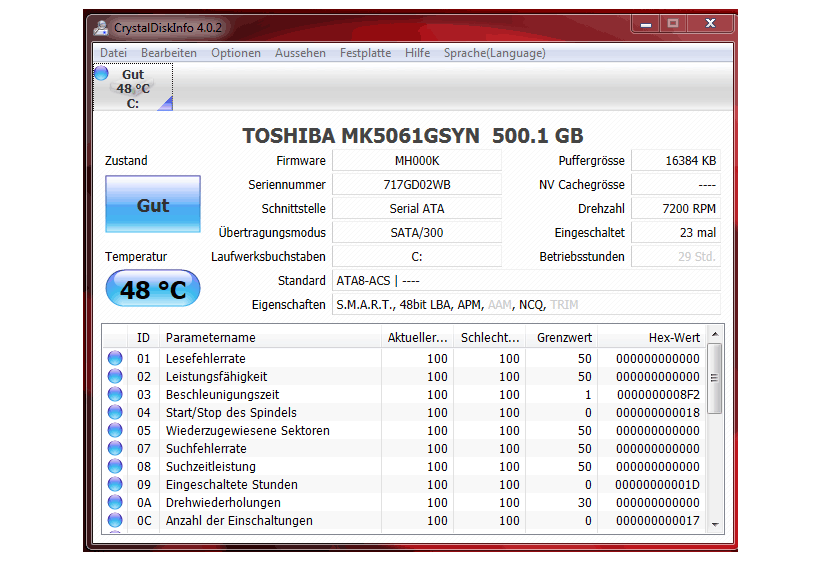Open the Datei menu
The width and height of the screenshot is (822, 561).
tap(113, 53)
